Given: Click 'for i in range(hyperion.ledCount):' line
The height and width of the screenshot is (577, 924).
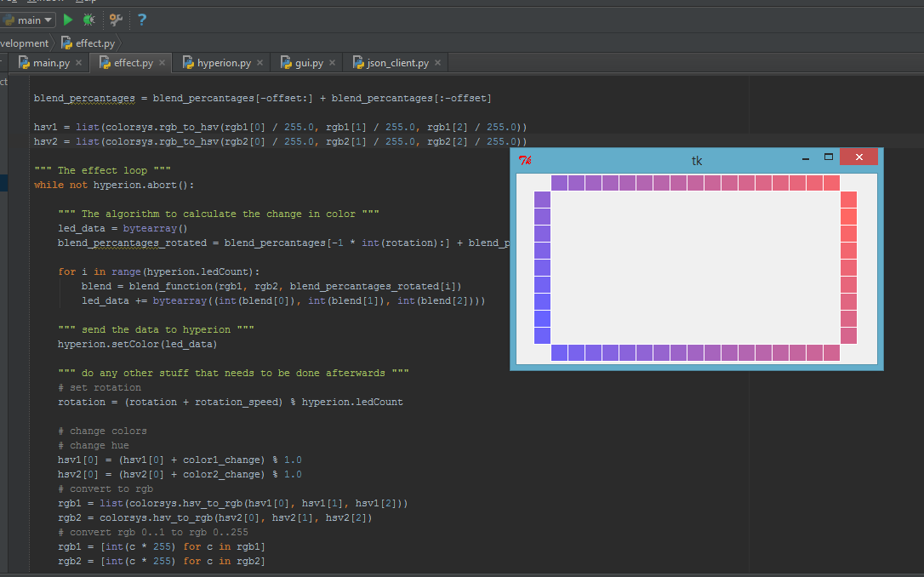Looking at the screenshot, I should [x=158, y=271].
